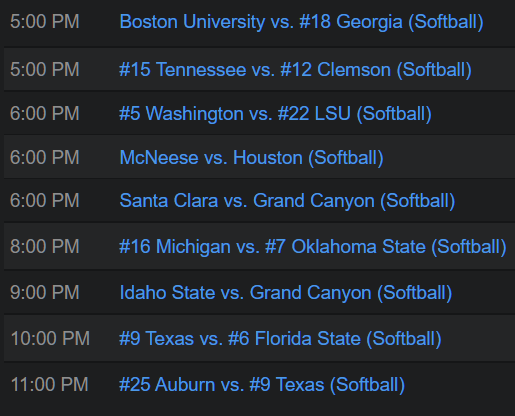Click #25 Auburn vs. #9 Texas link
The width and height of the screenshot is (515, 416).
262,385
